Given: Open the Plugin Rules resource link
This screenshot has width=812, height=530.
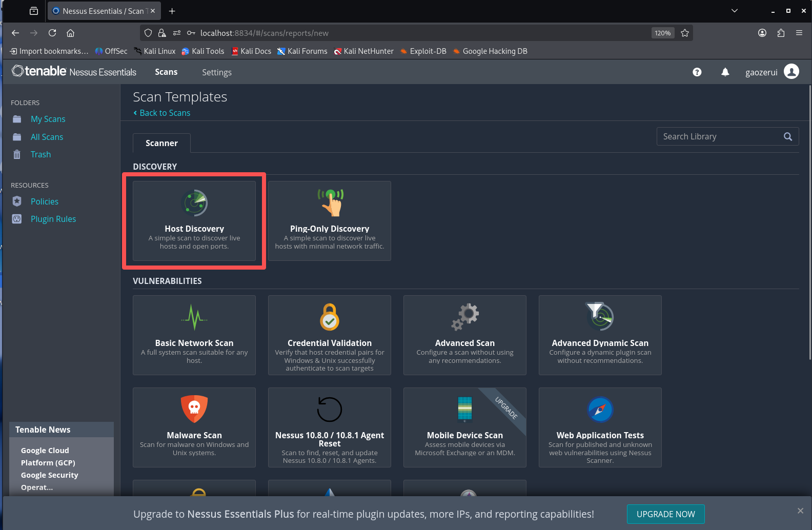Looking at the screenshot, I should pyautogui.click(x=53, y=219).
